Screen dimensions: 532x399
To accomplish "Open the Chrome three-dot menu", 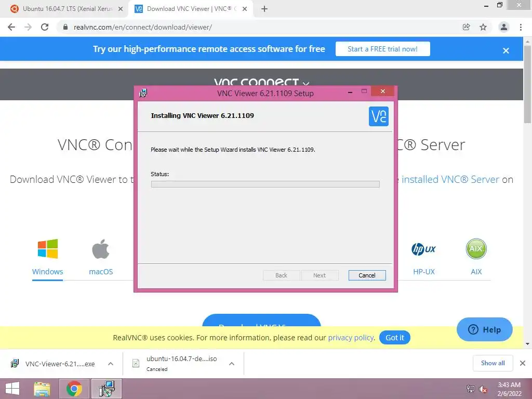I will click(x=521, y=27).
